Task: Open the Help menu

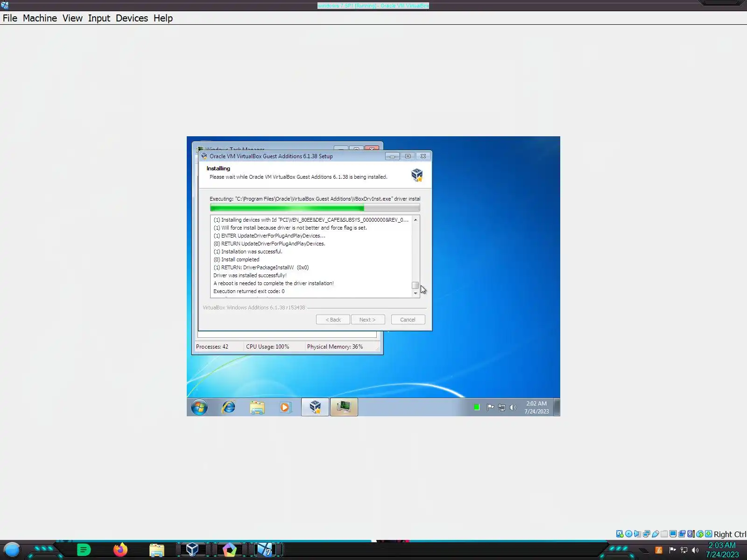Action: click(x=163, y=18)
